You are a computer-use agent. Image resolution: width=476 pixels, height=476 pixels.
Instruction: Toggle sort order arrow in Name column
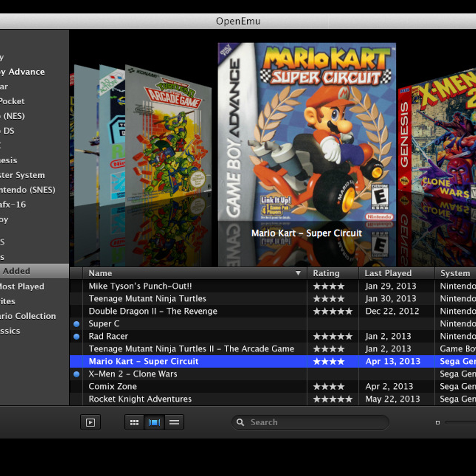click(x=298, y=273)
